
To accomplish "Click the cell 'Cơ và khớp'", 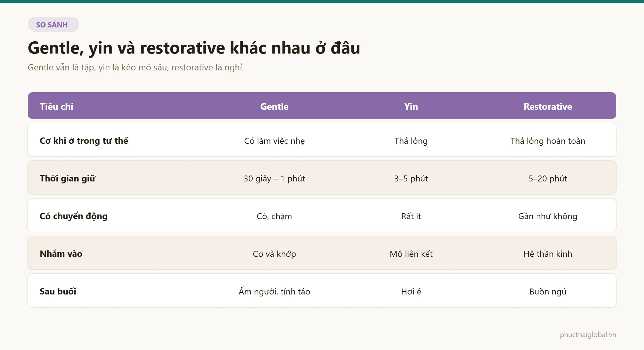I will click(274, 254).
